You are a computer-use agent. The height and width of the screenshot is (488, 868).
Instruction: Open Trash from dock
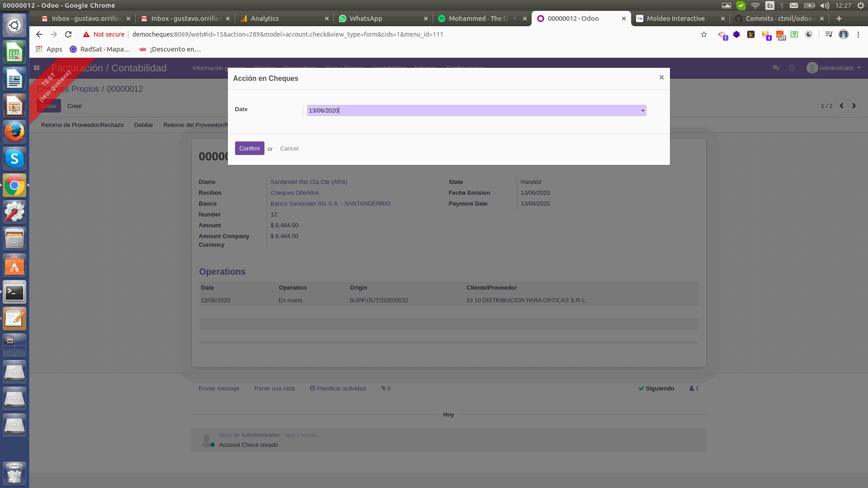14,473
